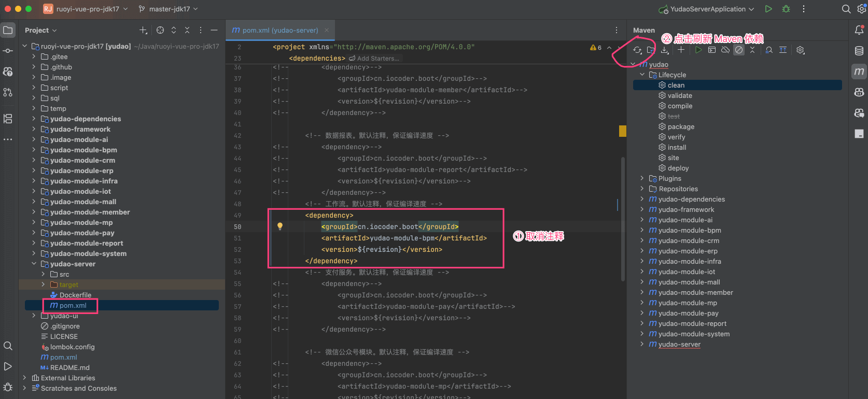Click the Debug bug icon in the top toolbar

(786, 9)
